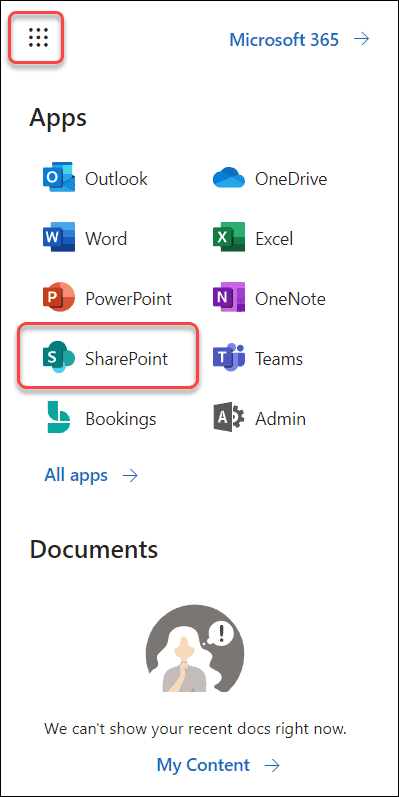399x797 pixels.
Task: Click the Word text label
Action: pos(106,238)
